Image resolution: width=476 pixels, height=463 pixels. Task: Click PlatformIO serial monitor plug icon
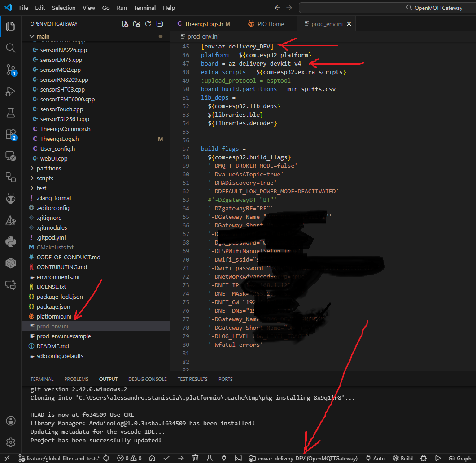click(224, 458)
